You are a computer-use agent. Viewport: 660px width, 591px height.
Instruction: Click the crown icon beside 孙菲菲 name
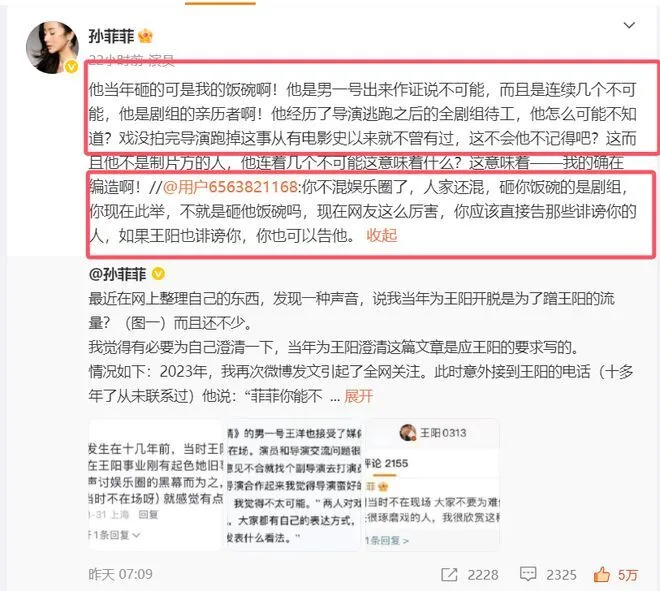pos(146,36)
